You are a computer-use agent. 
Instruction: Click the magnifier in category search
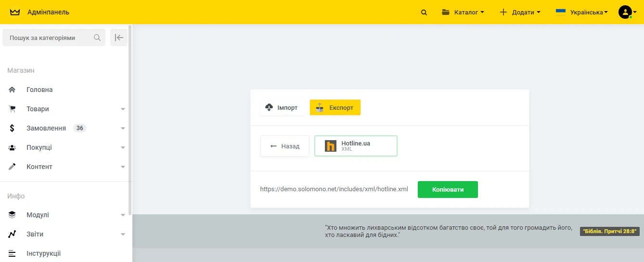(97, 38)
